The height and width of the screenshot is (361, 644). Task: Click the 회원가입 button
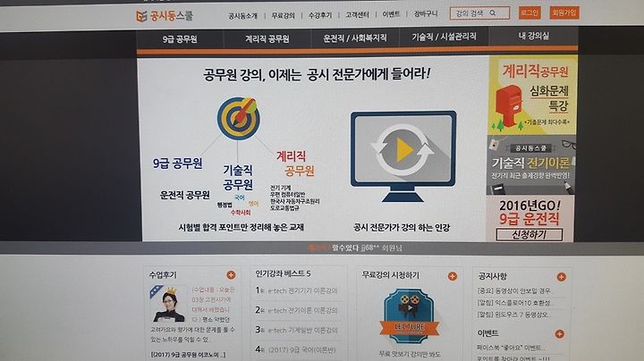click(x=564, y=13)
